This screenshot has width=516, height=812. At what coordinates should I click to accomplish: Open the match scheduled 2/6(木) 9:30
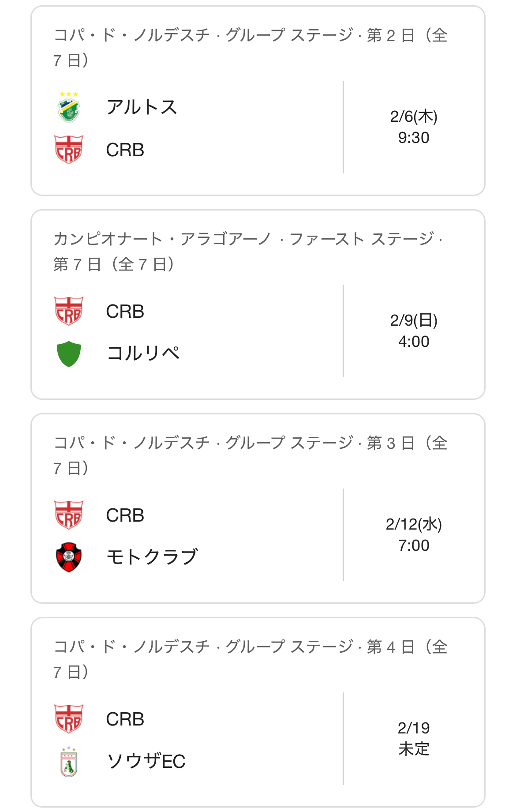(x=414, y=127)
